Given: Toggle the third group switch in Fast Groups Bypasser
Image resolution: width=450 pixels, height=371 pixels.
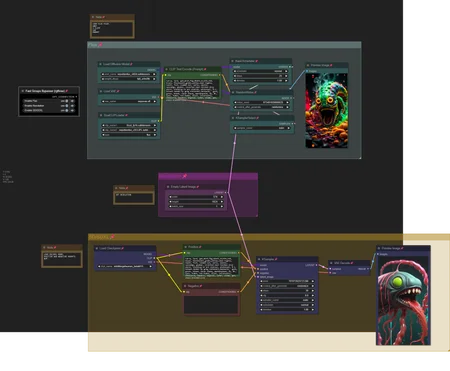Looking at the screenshot, I should coord(66,110).
